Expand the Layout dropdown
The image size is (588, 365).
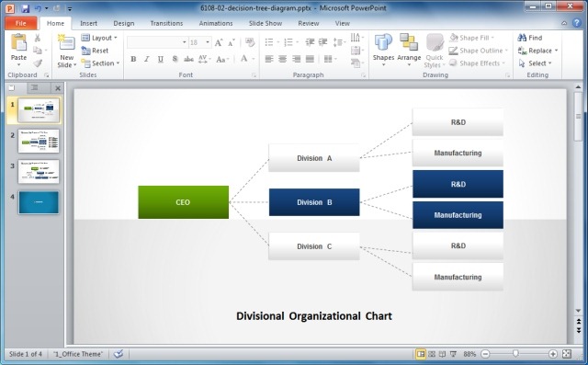99,38
